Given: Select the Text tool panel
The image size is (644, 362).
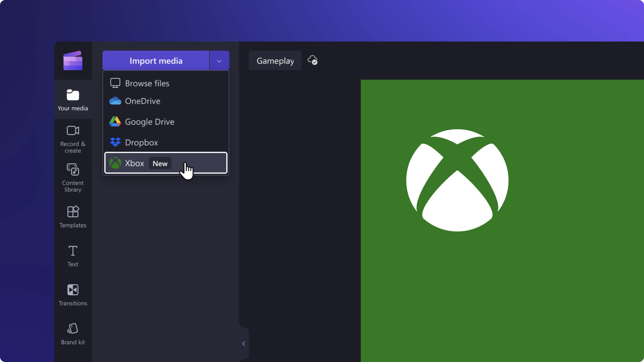Looking at the screenshot, I should 73,255.
